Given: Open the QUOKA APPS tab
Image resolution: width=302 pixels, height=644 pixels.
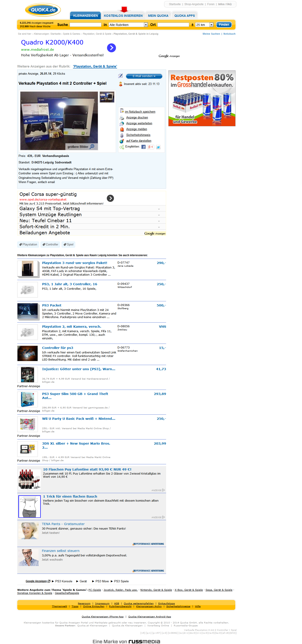Looking at the screenshot, I should coord(184,15).
